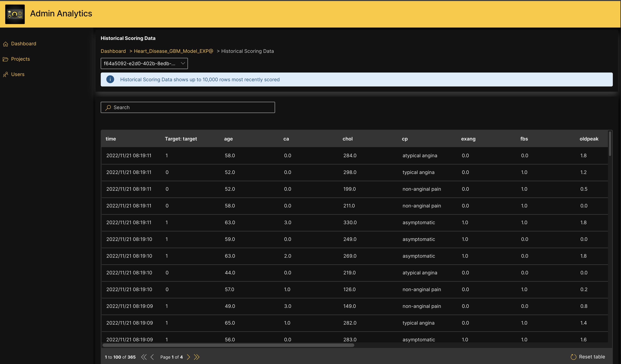Click the table's vertical scrollbar thumb

(610, 144)
